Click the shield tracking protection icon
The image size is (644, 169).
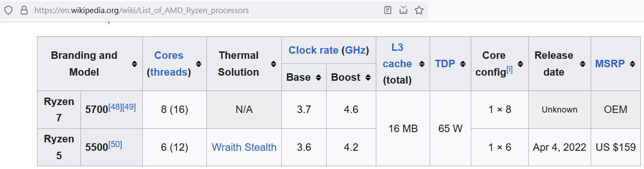tap(8, 10)
